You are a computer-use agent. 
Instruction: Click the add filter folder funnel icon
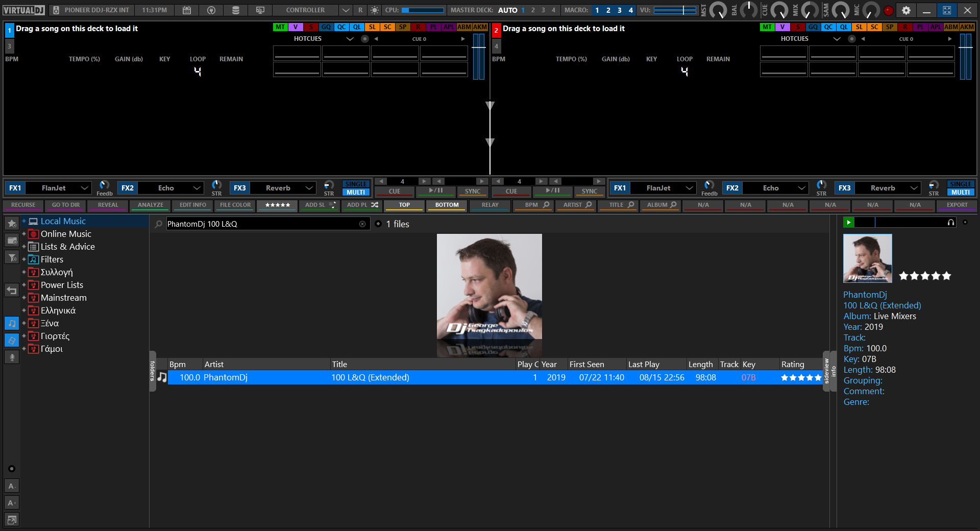[12, 257]
